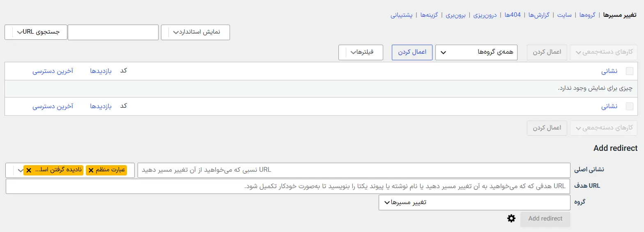Click the چیزی برای نمایش وجود ندارد message

(x=596, y=89)
